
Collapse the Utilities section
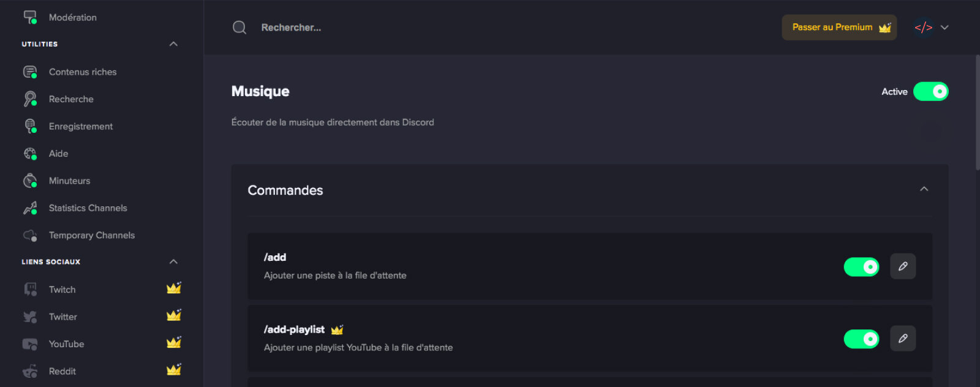click(173, 44)
